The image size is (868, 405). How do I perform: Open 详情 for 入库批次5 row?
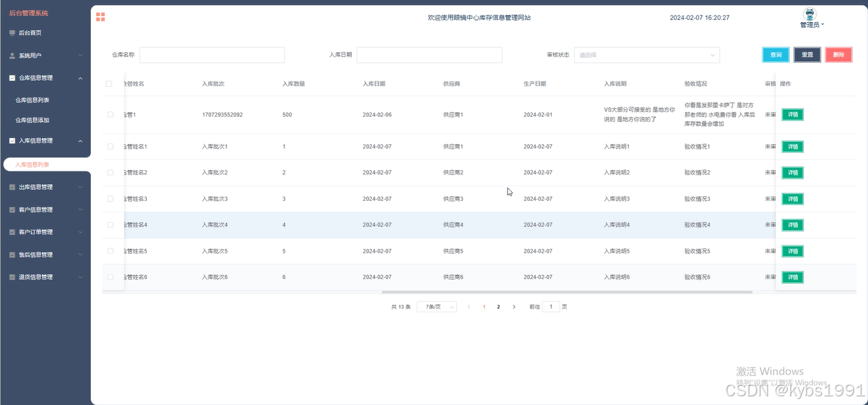click(793, 252)
